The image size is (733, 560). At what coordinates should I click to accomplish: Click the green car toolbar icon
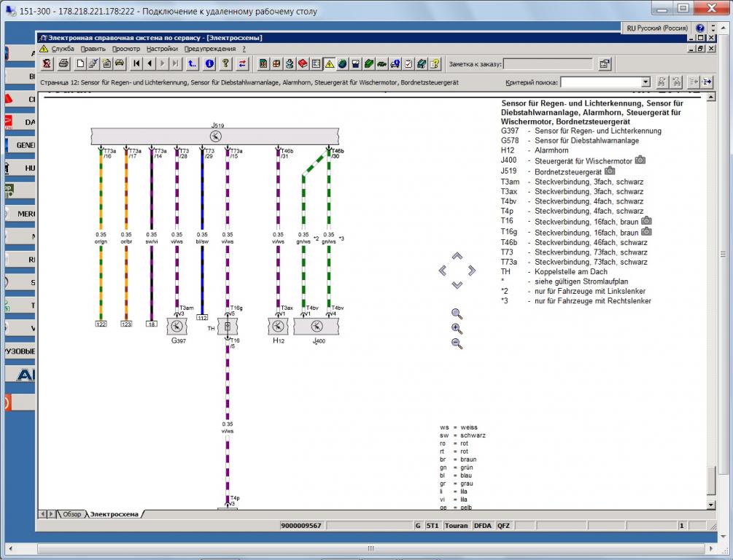(x=382, y=63)
